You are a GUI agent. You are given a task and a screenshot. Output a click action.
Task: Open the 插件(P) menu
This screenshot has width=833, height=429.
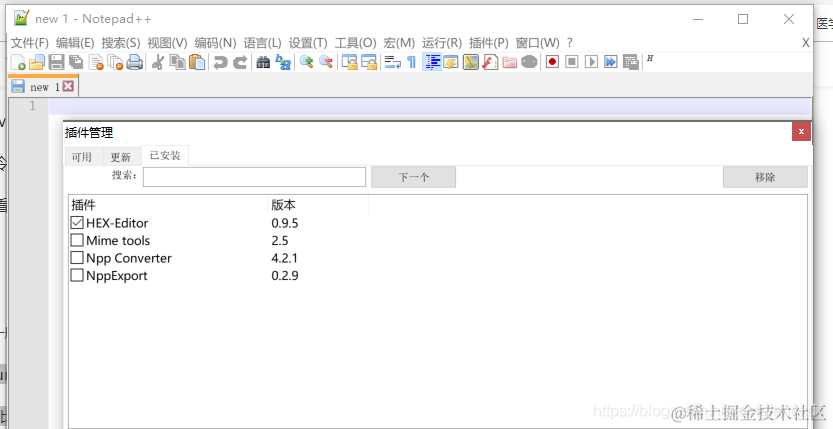(489, 43)
